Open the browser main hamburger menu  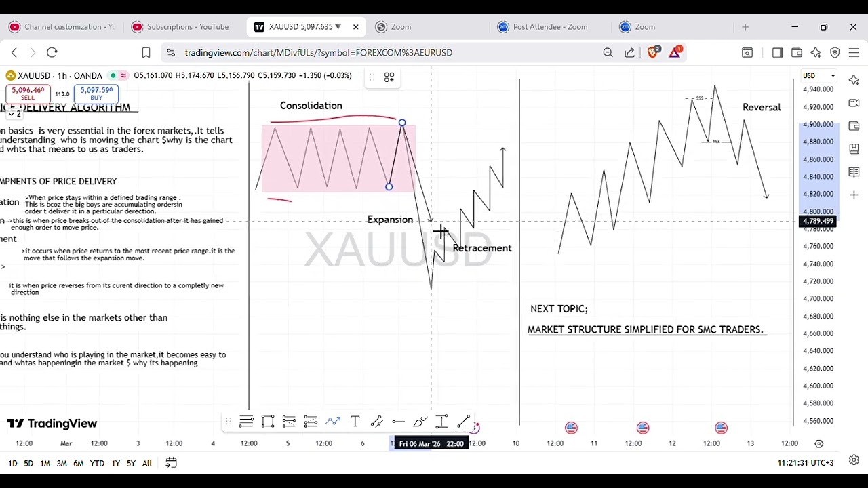pos(854,52)
